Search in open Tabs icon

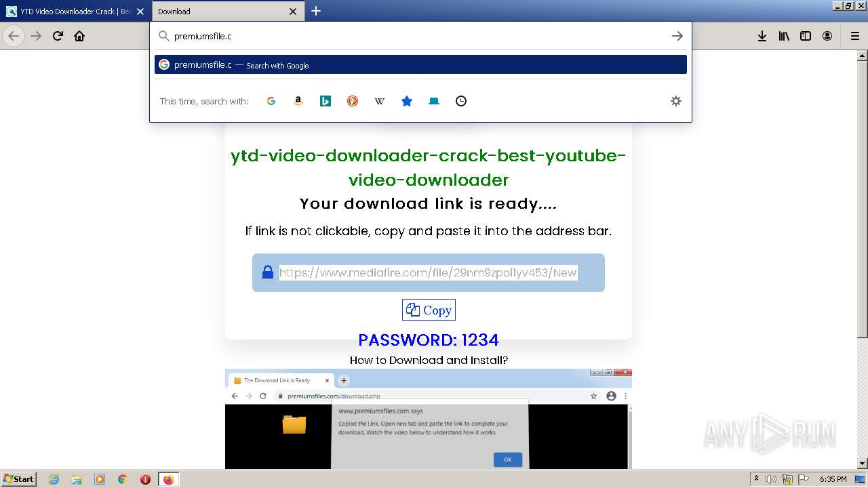pyautogui.click(x=434, y=101)
